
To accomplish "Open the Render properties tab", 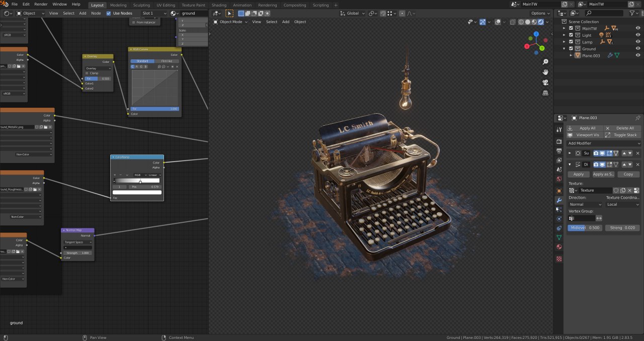I will click(x=559, y=141).
